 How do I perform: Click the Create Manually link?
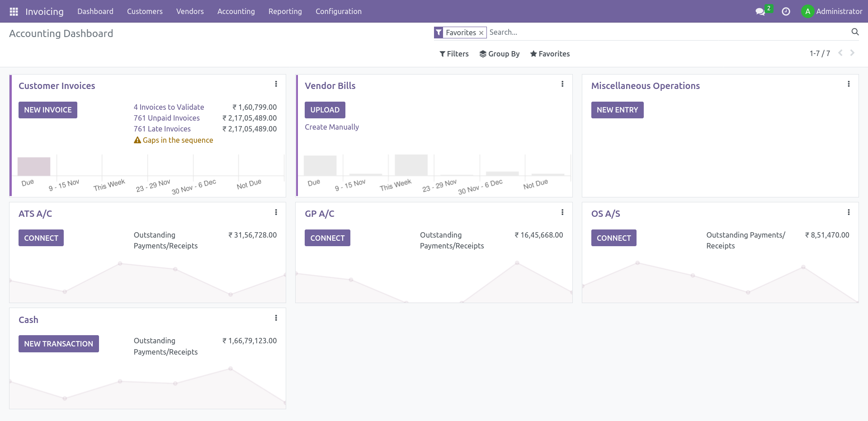tap(331, 127)
